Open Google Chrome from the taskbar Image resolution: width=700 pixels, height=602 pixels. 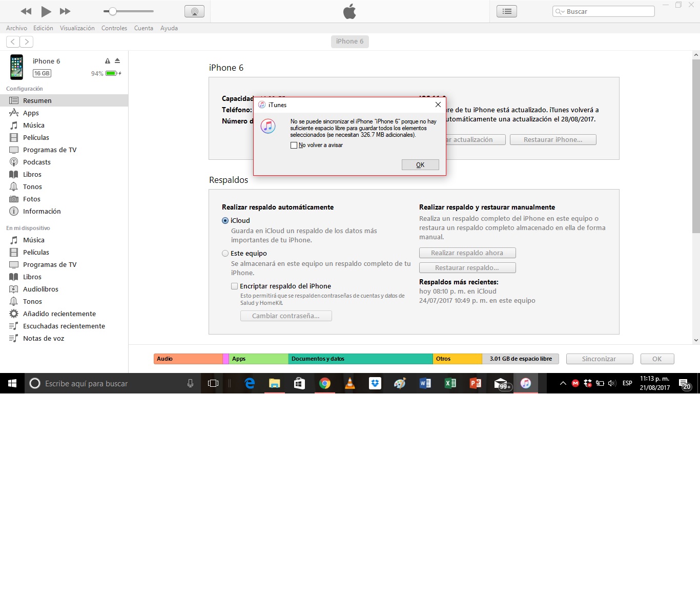pyautogui.click(x=324, y=383)
